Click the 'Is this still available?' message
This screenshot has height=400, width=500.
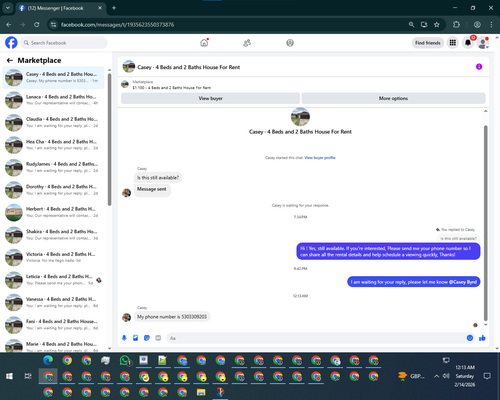(158, 178)
